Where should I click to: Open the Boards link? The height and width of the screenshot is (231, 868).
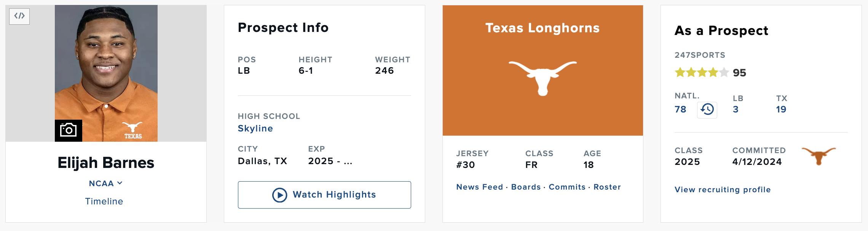tap(526, 187)
